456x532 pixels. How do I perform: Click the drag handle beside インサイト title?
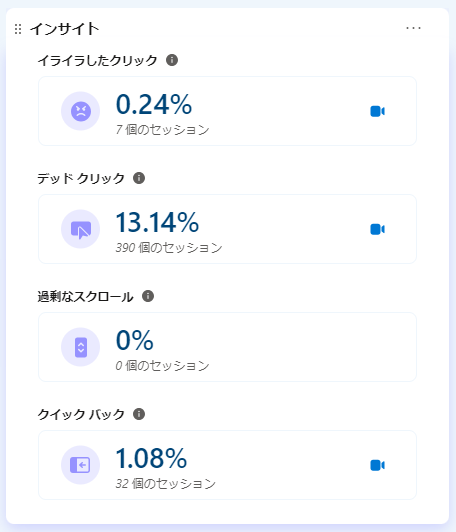click(18, 29)
